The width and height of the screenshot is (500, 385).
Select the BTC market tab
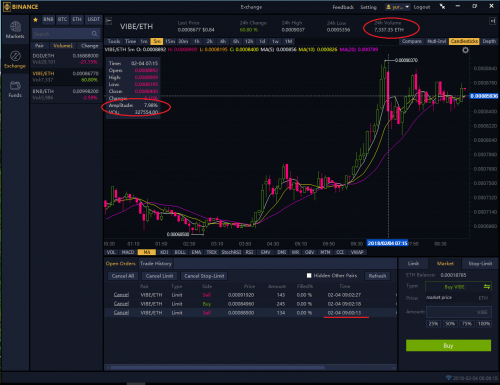pyautogui.click(x=62, y=19)
